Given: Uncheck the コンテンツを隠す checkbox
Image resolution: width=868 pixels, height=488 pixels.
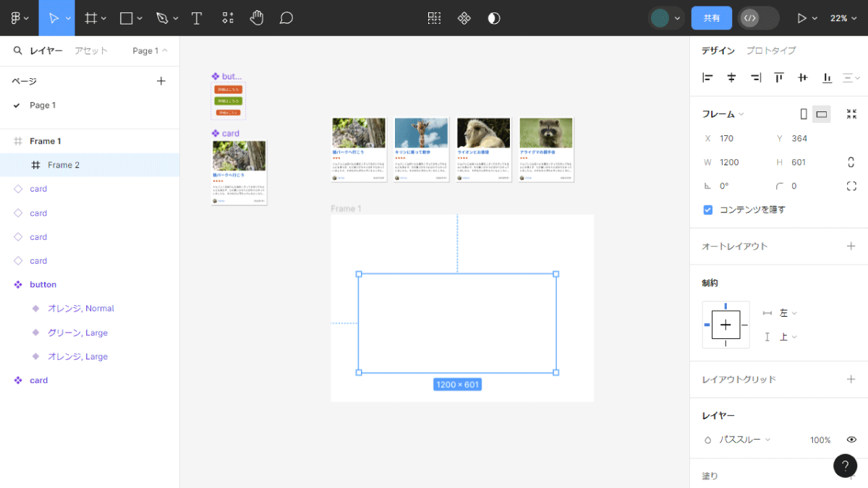Looking at the screenshot, I should [708, 210].
